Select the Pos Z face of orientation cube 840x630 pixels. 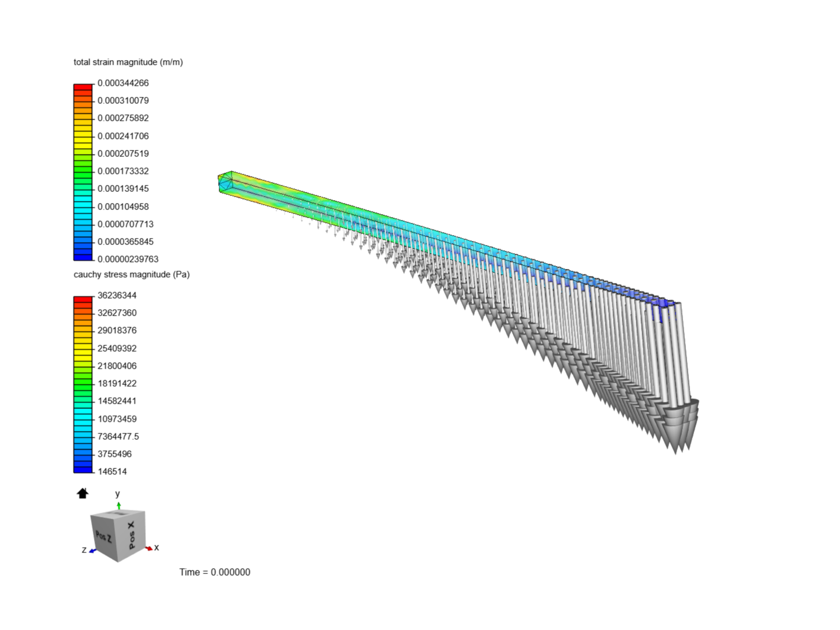coord(104,537)
